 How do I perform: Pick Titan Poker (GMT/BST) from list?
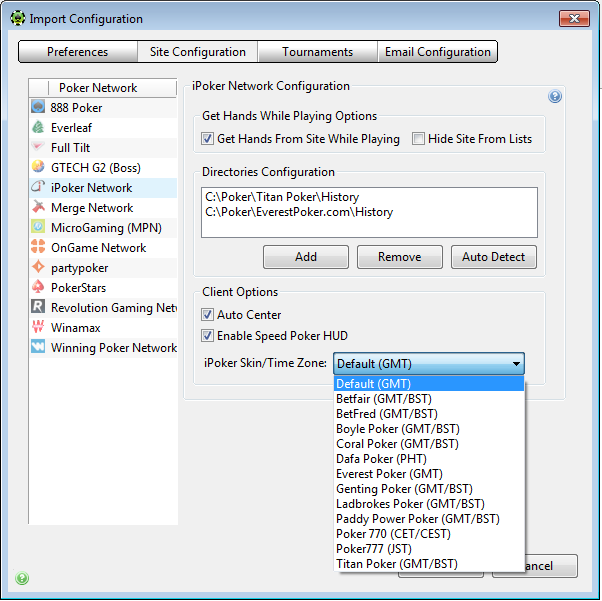[x=429, y=563]
